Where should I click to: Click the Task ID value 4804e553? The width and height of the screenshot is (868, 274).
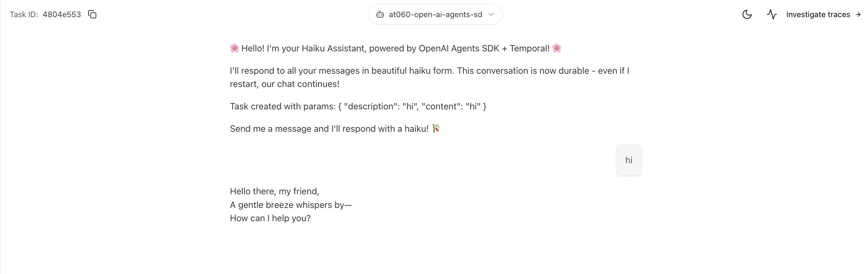[x=62, y=14]
